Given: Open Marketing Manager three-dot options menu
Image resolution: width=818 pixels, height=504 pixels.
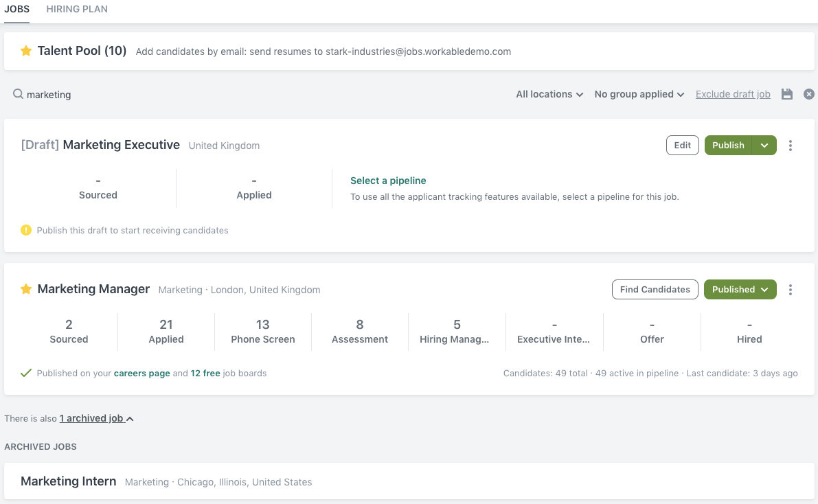Looking at the screenshot, I should 791,290.
